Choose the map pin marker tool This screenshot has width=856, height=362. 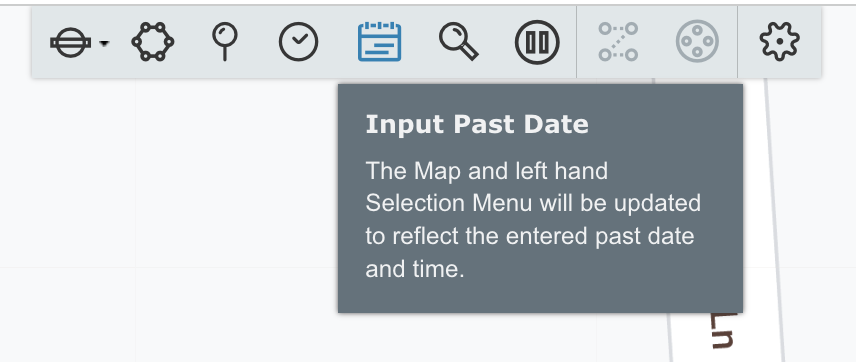click(x=225, y=42)
